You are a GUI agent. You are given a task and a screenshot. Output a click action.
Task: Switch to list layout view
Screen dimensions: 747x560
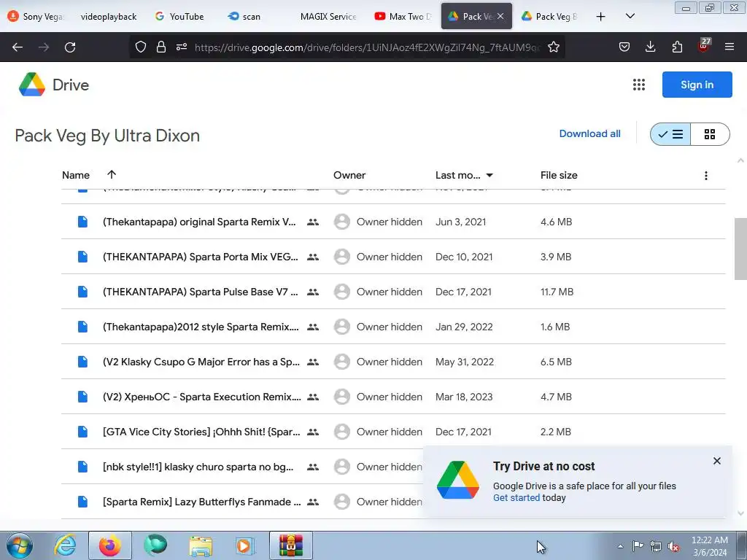[x=670, y=134]
